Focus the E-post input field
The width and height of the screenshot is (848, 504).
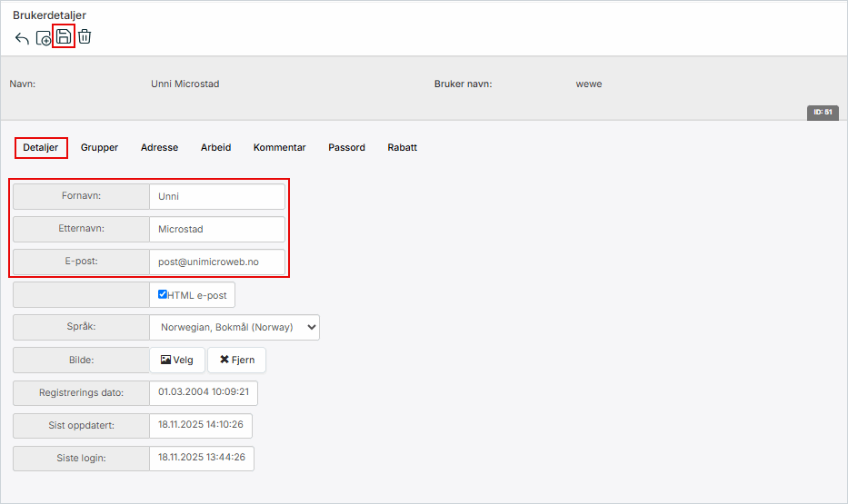(x=216, y=262)
